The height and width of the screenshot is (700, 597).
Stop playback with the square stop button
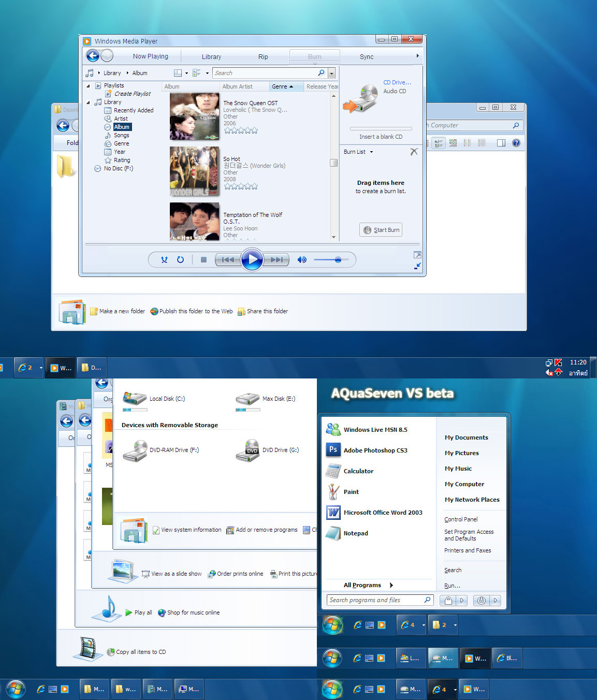click(203, 260)
